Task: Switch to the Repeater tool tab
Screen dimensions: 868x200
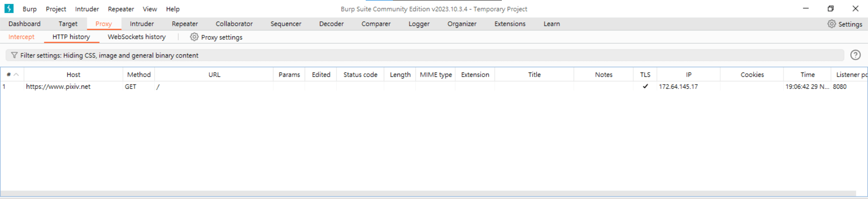Action: [185, 24]
